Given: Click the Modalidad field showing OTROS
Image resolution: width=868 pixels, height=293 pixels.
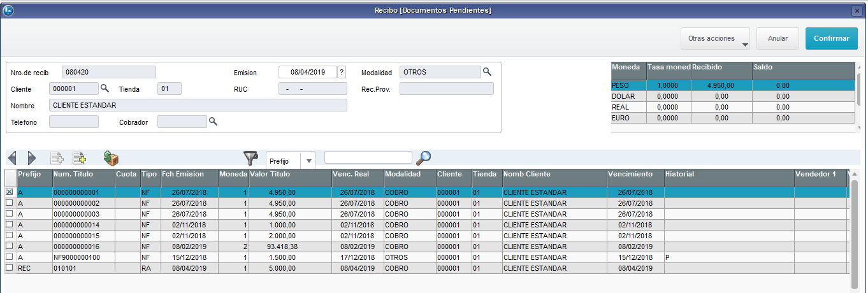Looking at the screenshot, I should pos(440,72).
